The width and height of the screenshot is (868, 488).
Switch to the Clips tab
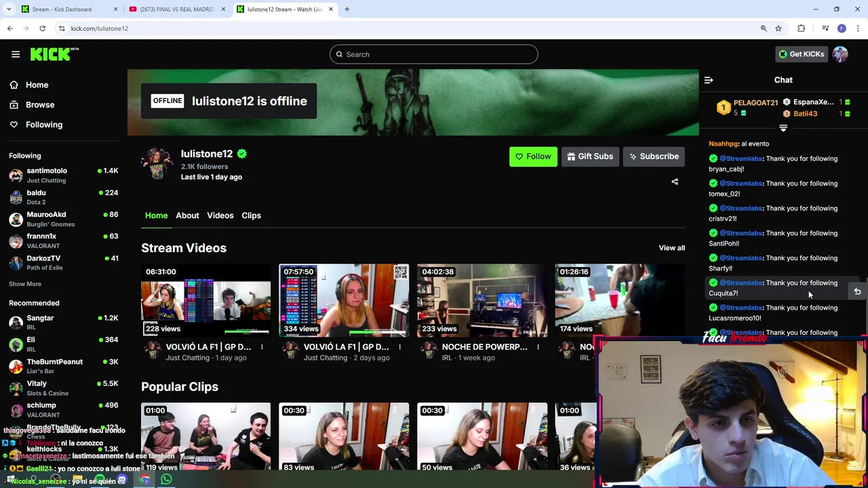(x=251, y=216)
